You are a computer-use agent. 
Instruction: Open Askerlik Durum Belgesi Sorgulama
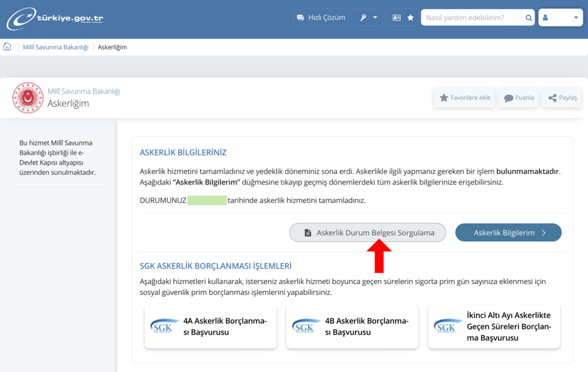click(367, 233)
